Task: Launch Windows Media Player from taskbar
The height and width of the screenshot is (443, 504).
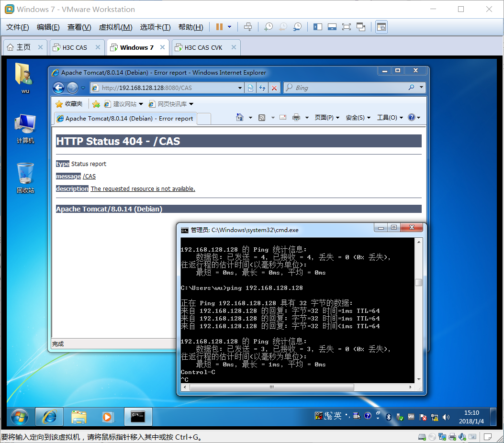Action: pos(107,417)
